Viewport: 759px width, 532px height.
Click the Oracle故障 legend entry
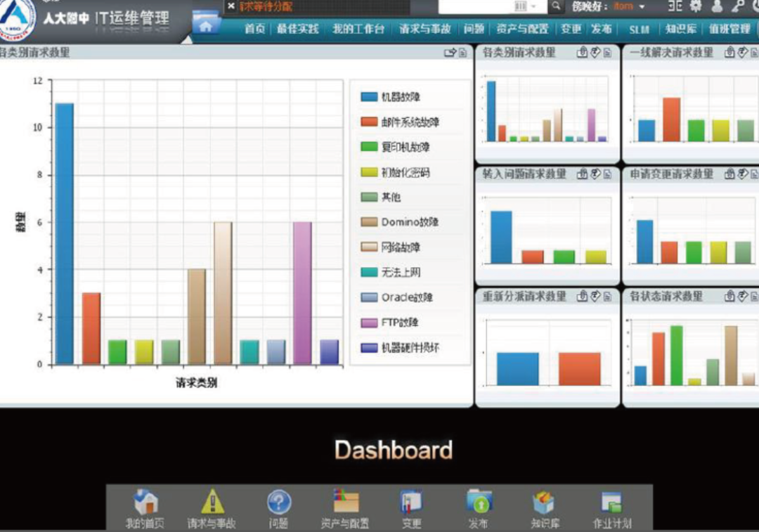click(397, 297)
